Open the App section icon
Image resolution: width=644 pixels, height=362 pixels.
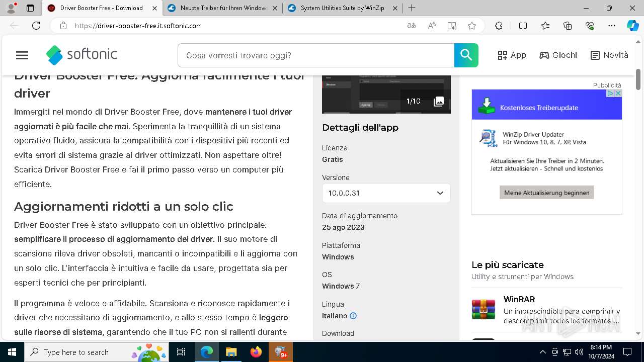(503, 55)
